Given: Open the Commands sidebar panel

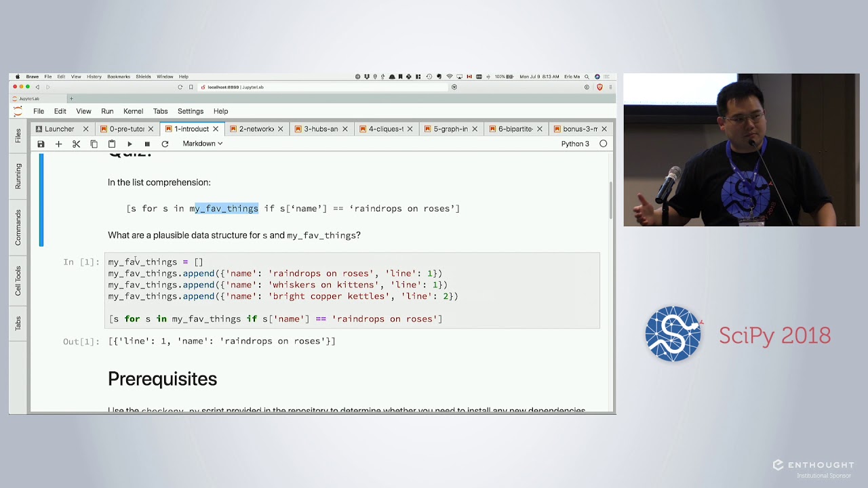Looking at the screenshot, I should tap(18, 227).
